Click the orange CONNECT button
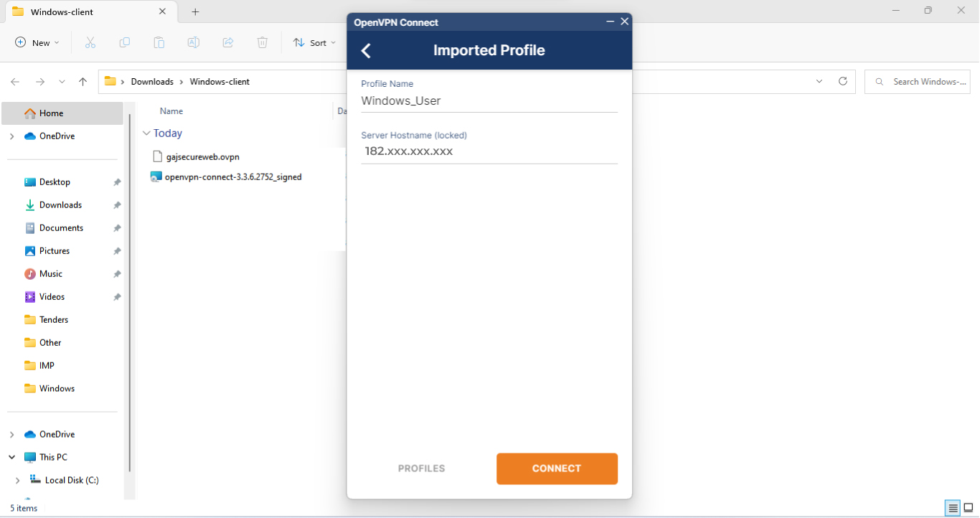980x518 pixels. 557,468
